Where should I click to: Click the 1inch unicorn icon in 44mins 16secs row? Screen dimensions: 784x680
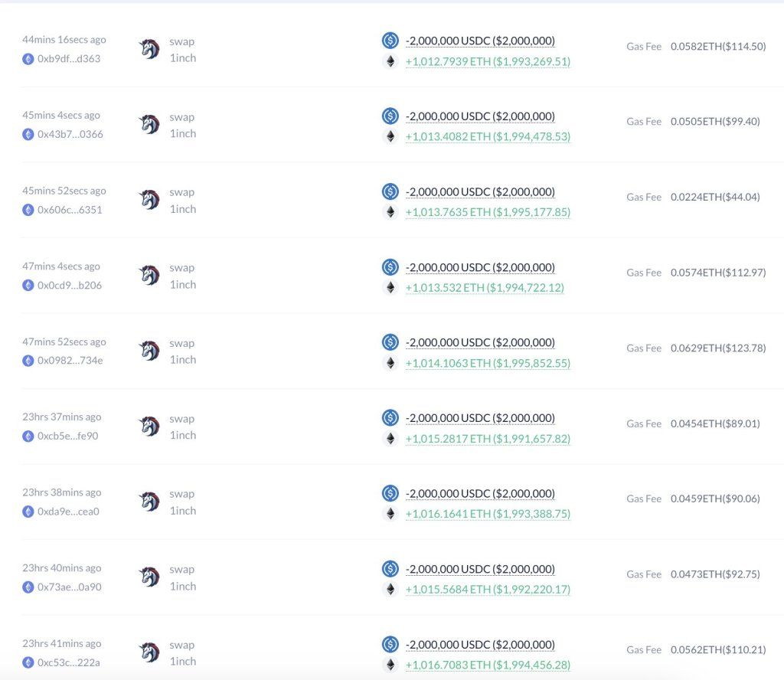[149, 49]
